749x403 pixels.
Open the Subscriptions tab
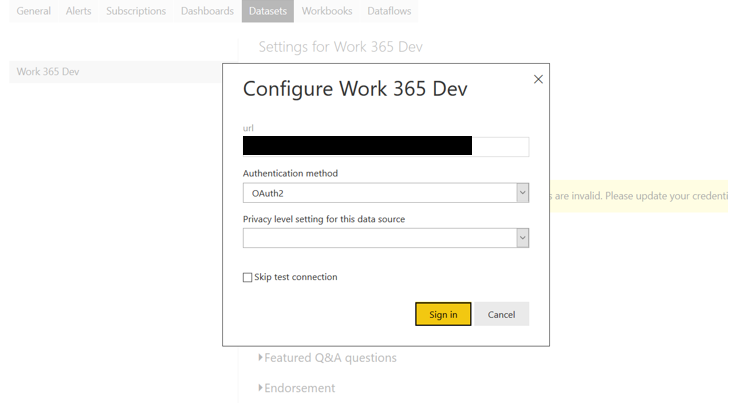coord(136,11)
